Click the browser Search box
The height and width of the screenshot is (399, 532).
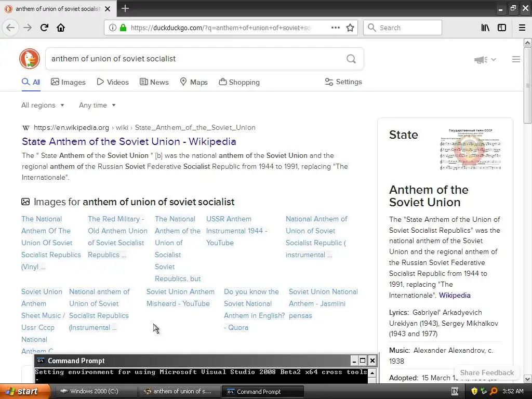coord(403,28)
